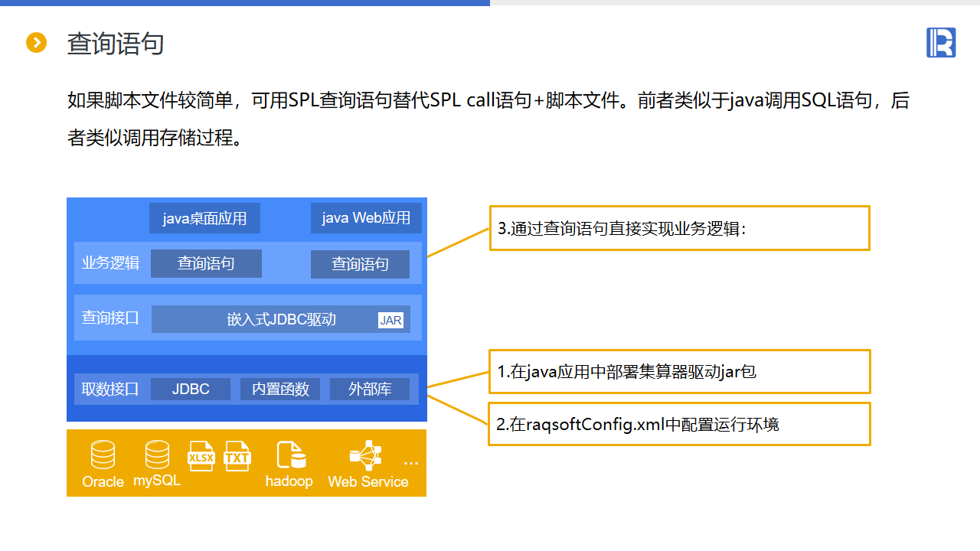Select the JDBC box in 取数接口 row
Viewport: 980px width, 551px height.
pos(191,389)
